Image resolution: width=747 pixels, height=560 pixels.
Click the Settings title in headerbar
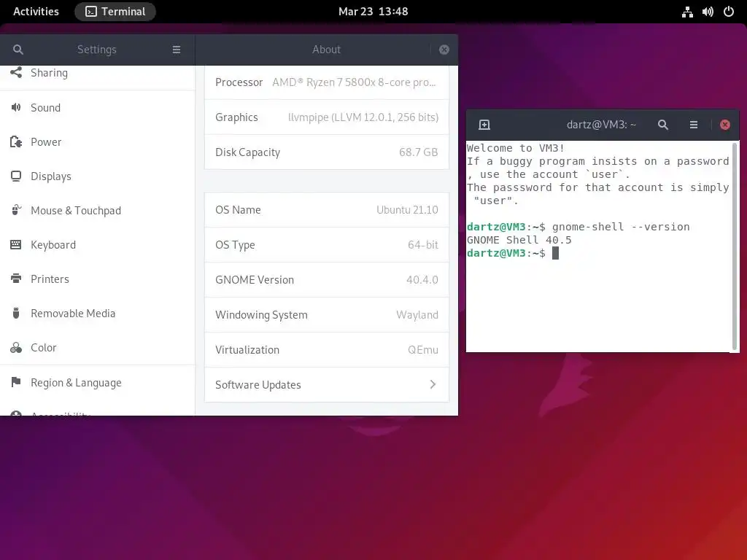97,50
